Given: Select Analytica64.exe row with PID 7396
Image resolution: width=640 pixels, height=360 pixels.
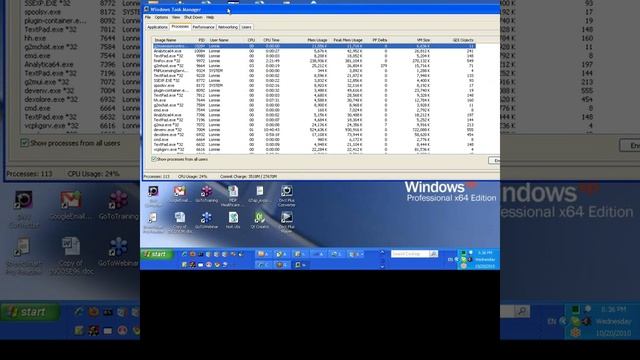Looking at the screenshot, I should [314, 115].
